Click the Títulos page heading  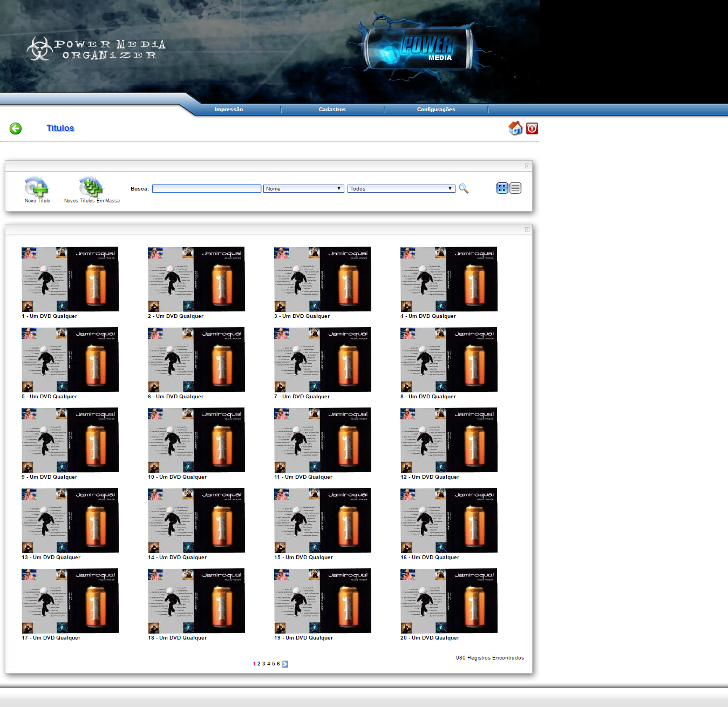[x=60, y=128]
